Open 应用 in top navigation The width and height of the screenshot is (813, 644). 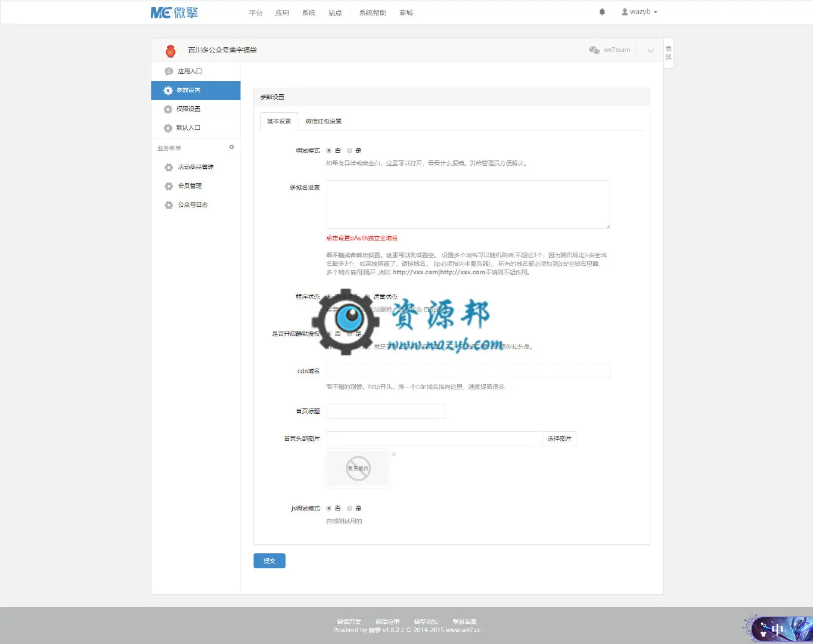282,13
